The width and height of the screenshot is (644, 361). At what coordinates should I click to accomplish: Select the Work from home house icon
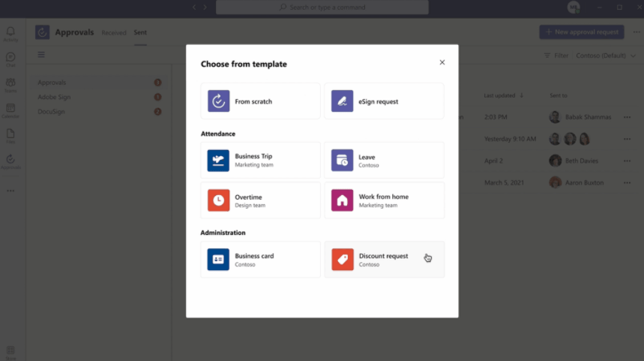[x=343, y=200]
